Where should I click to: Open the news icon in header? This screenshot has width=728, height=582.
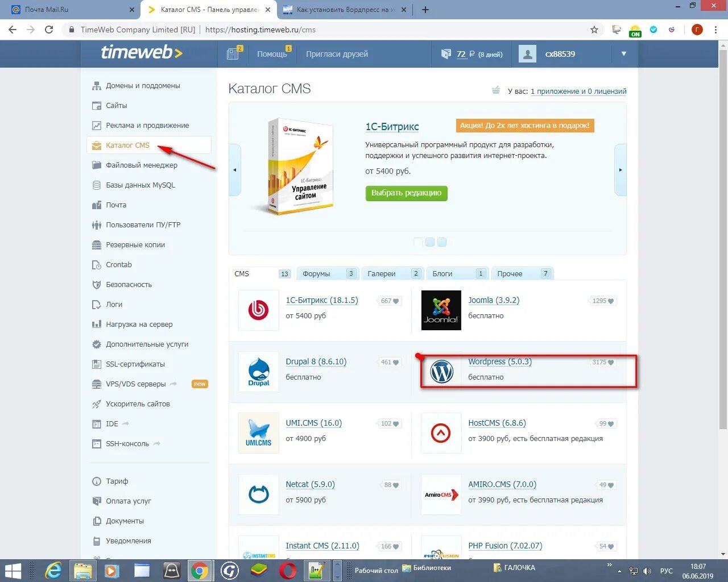[x=233, y=54]
